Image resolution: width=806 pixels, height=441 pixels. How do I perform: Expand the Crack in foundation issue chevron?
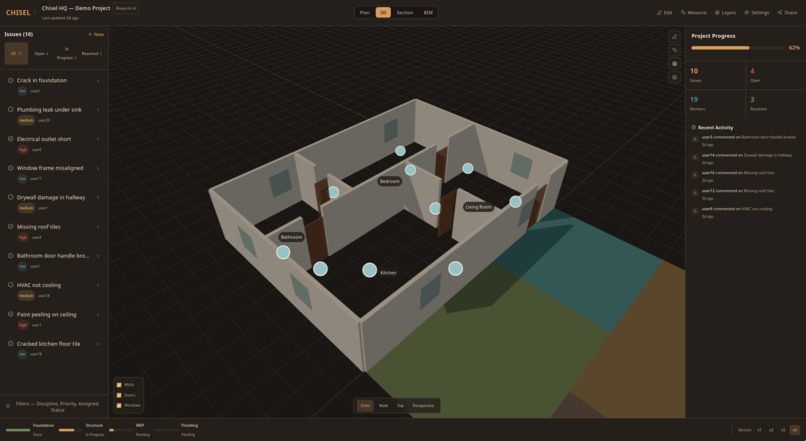98,81
